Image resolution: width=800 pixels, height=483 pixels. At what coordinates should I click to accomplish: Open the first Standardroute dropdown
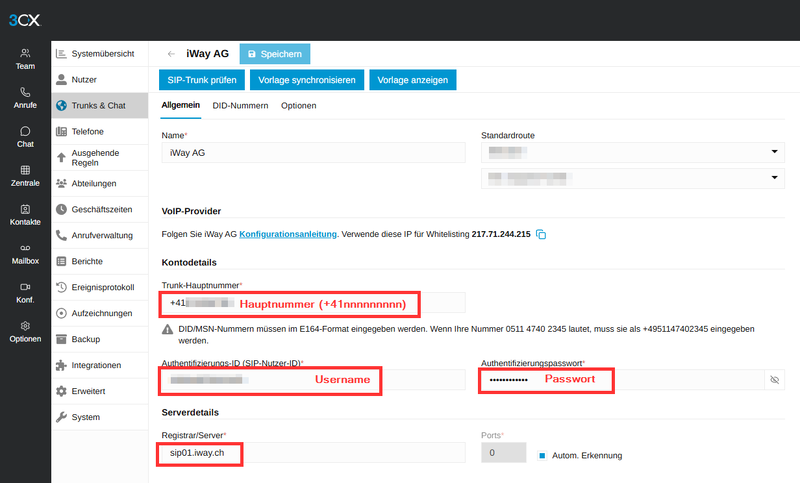coord(633,152)
